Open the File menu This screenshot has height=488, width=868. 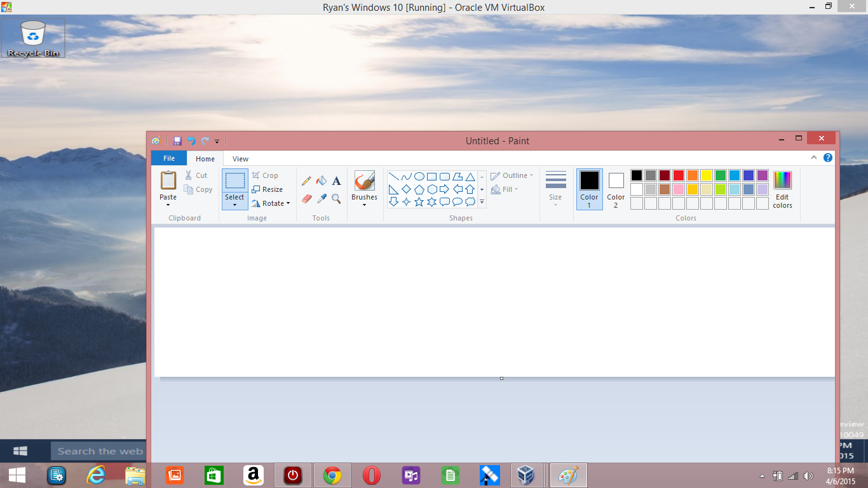pos(168,158)
